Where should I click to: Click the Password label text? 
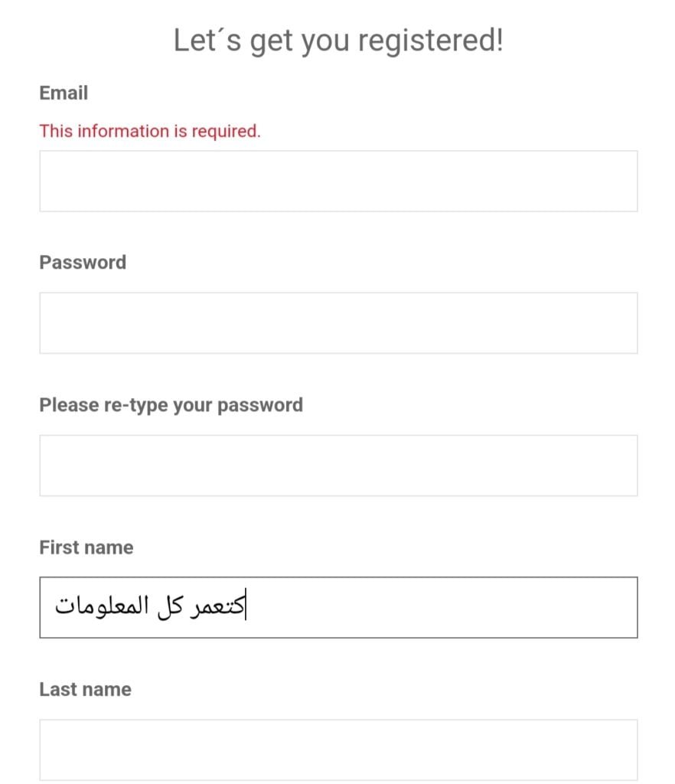83,263
